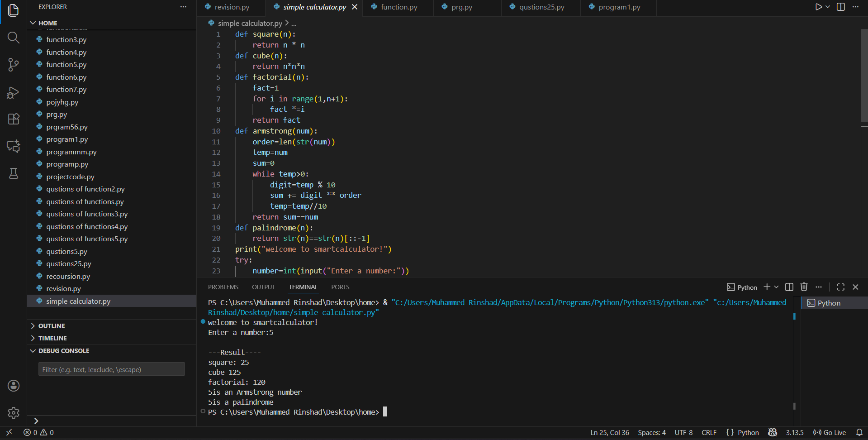This screenshot has height=440, width=868.
Task: Open the Run and Debug panel
Action: tap(13, 92)
